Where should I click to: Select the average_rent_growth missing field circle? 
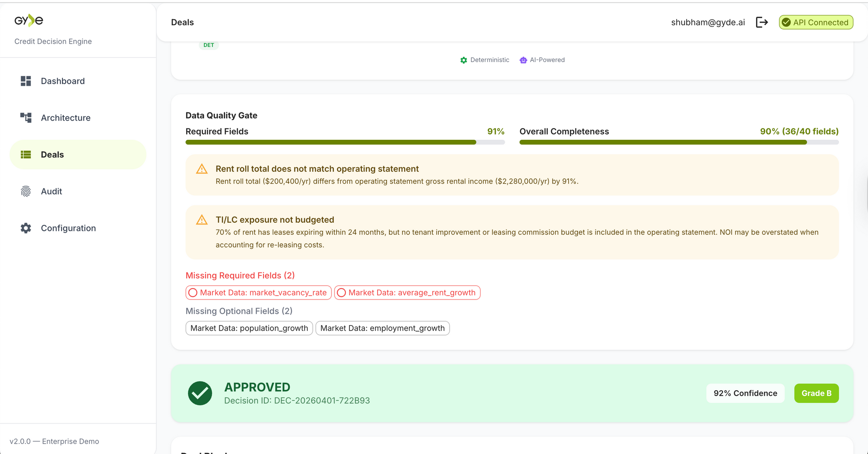(342, 293)
